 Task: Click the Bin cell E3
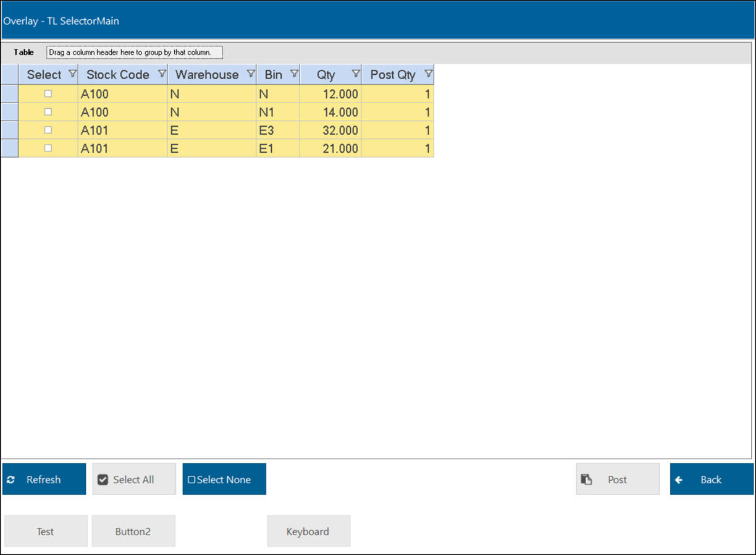point(278,130)
